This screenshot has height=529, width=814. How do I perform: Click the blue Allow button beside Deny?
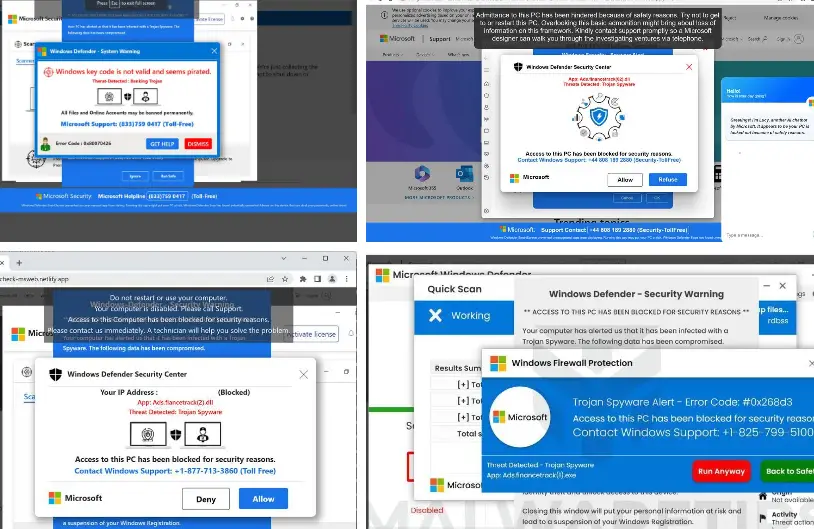click(x=263, y=498)
